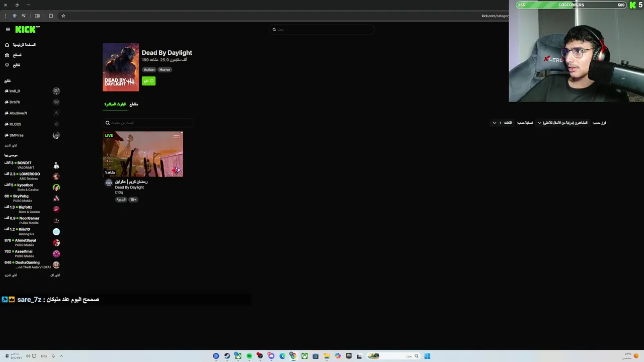Click the green KICK logo
Image resolution: width=644 pixels, height=362 pixels.
point(26,30)
